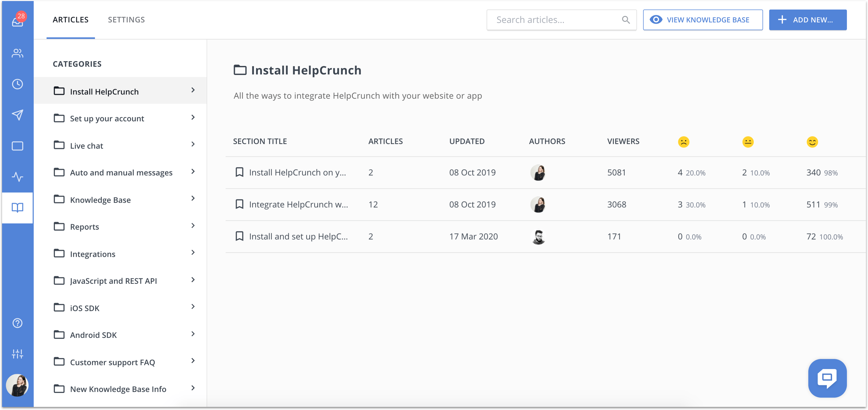Open section Integrate HelpCrunch w...

tap(298, 204)
